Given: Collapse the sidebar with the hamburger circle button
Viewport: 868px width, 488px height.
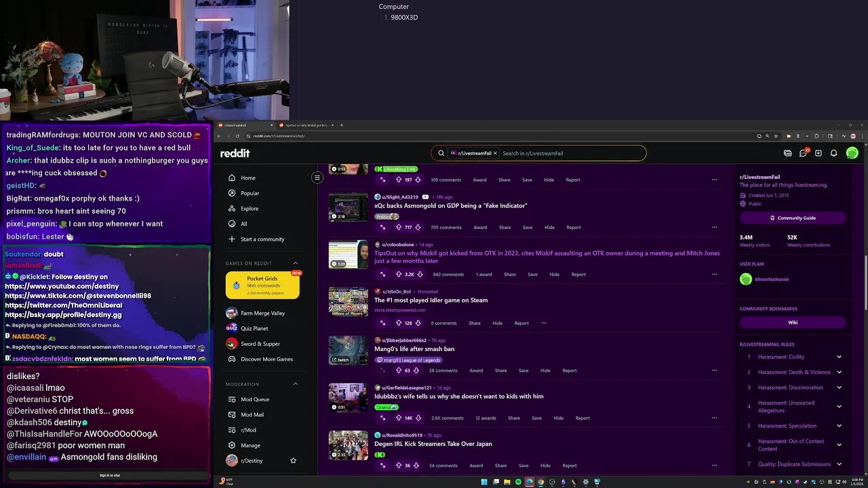Looking at the screenshot, I should click(317, 178).
